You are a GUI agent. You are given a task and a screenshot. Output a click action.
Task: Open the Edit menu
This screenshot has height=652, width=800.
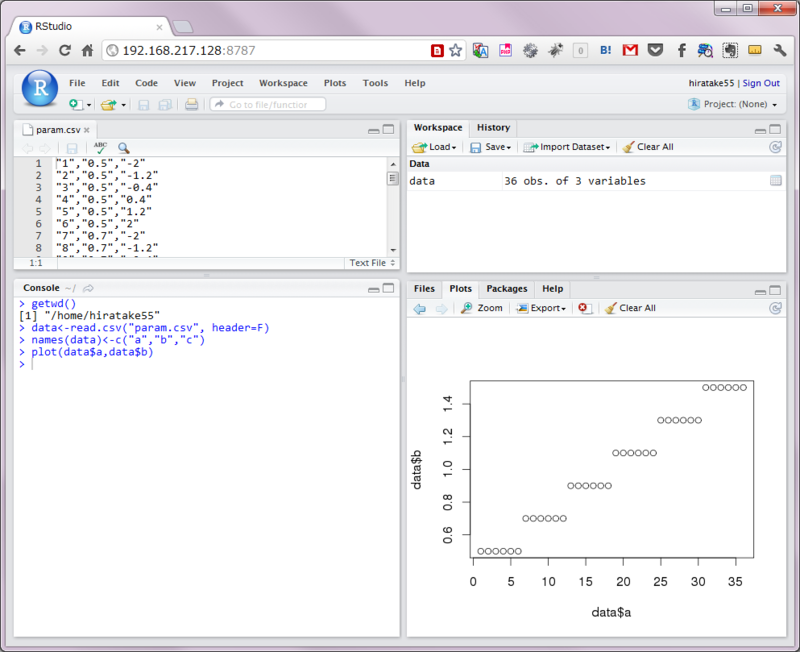[x=110, y=83]
